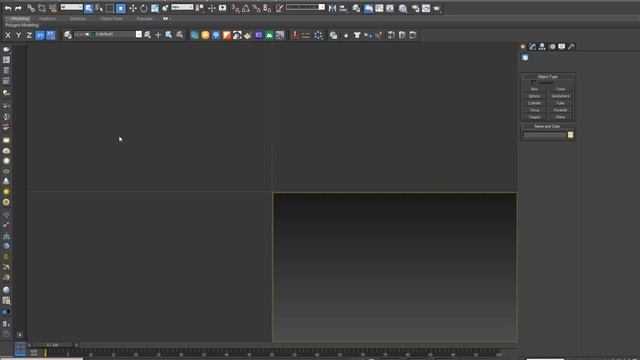Toggle the Angle Snap button
640x360 pixels.
click(x=246, y=8)
